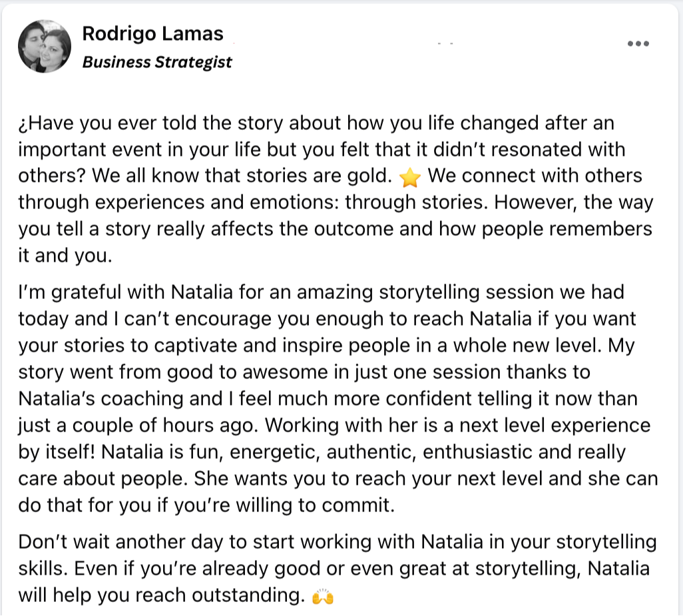683x616 pixels.
Task: Click the Business Strategist subtitle
Action: 157,62
